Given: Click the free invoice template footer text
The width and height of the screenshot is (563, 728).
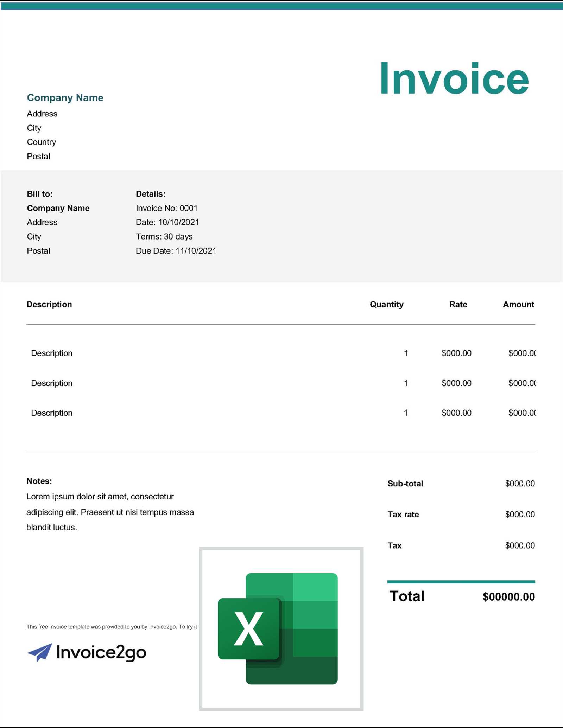Looking at the screenshot, I should (112, 627).
